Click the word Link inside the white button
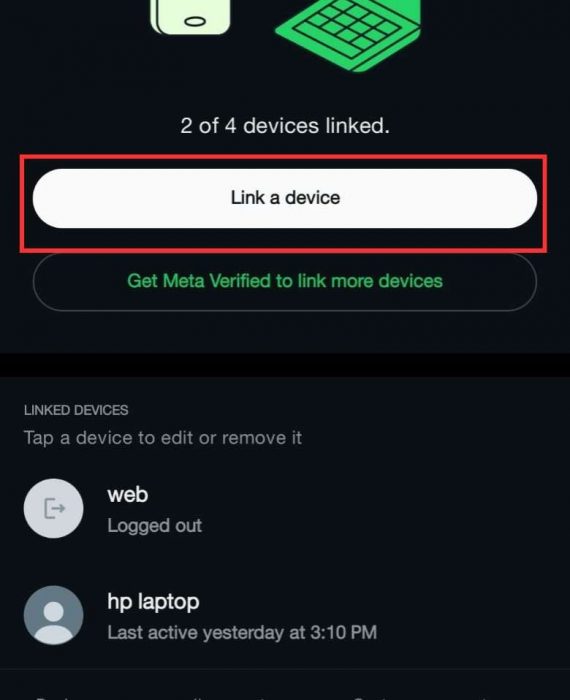The height and width of the screenshot is (700, 570). click(248, 197)
